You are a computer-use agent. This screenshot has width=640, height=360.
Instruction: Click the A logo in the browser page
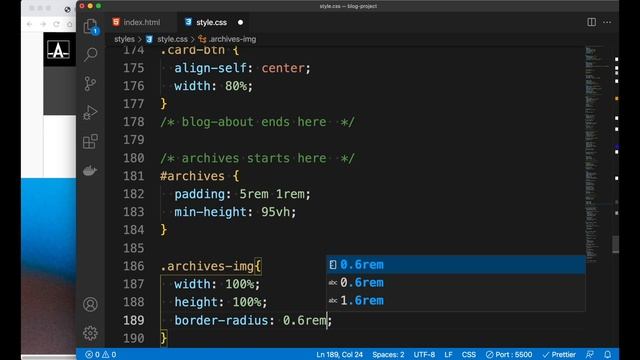58,50
